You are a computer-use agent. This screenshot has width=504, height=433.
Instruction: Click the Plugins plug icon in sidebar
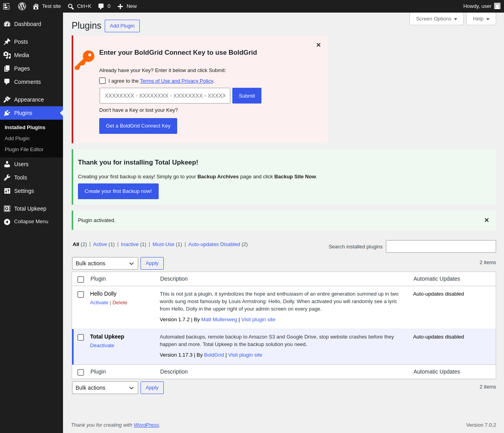pos(7,113)
